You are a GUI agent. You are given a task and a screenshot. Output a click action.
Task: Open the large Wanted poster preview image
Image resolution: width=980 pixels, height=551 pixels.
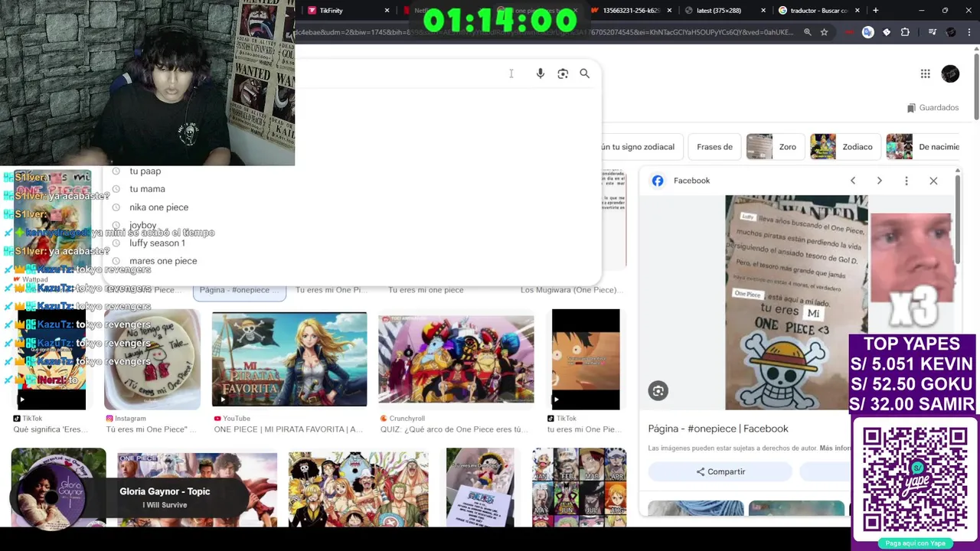tap(796, 302)
